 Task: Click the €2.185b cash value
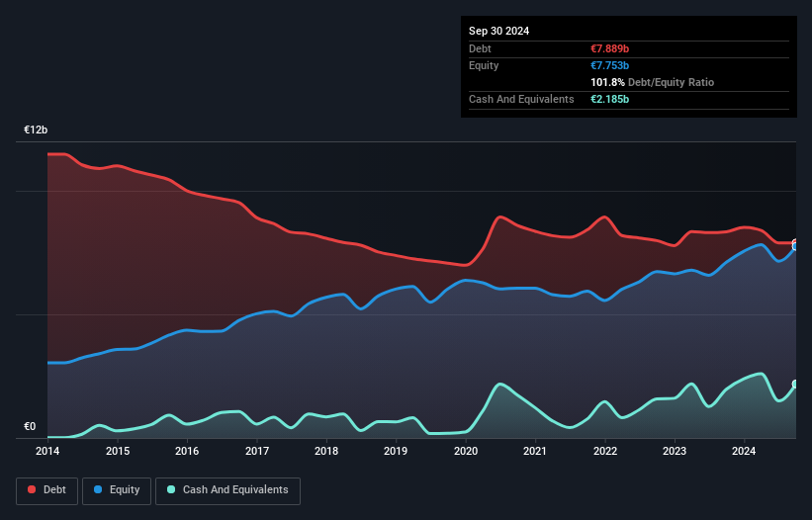(609, 99)
